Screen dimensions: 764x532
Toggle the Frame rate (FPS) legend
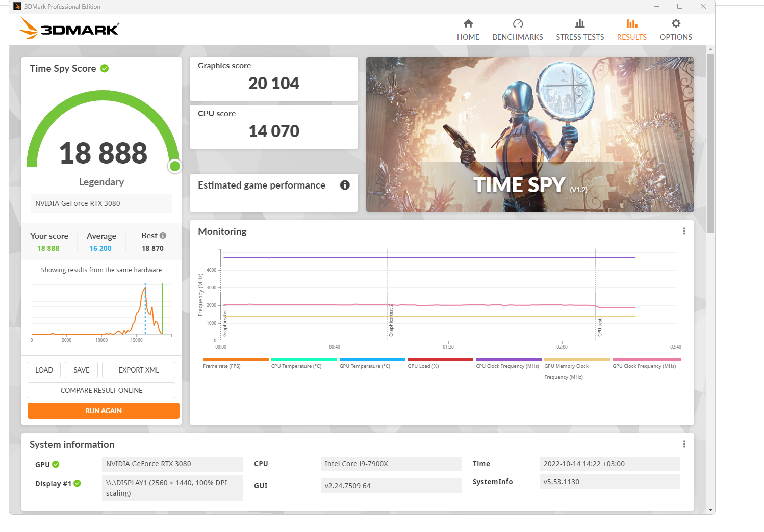click(235, 363)
